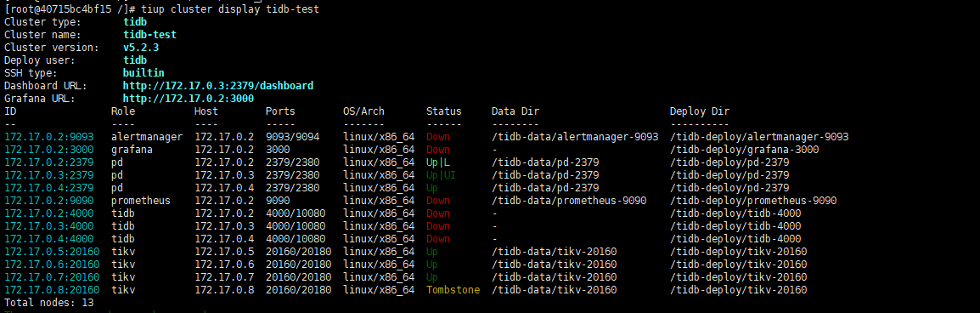Click the prometheus role text

coord(141,201)
